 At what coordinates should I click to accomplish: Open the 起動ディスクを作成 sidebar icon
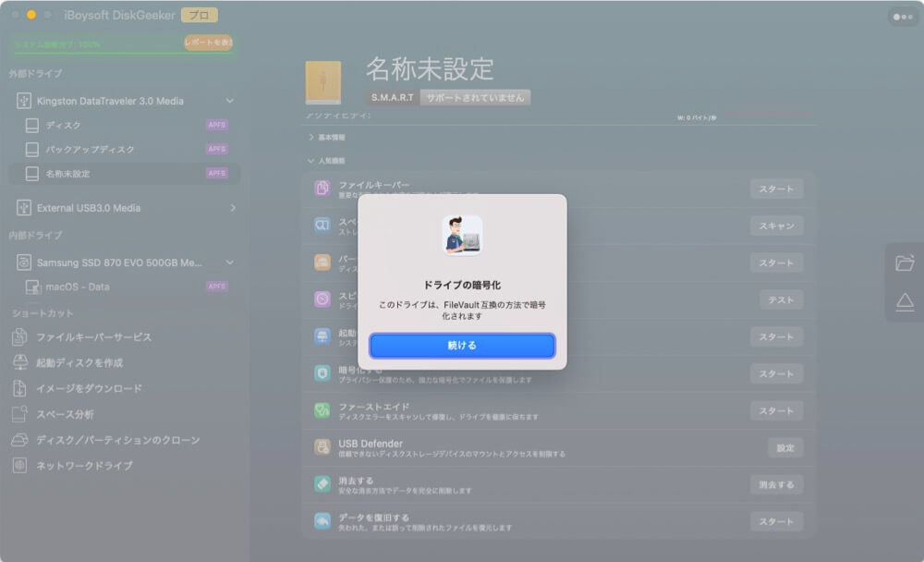[19, 361]
